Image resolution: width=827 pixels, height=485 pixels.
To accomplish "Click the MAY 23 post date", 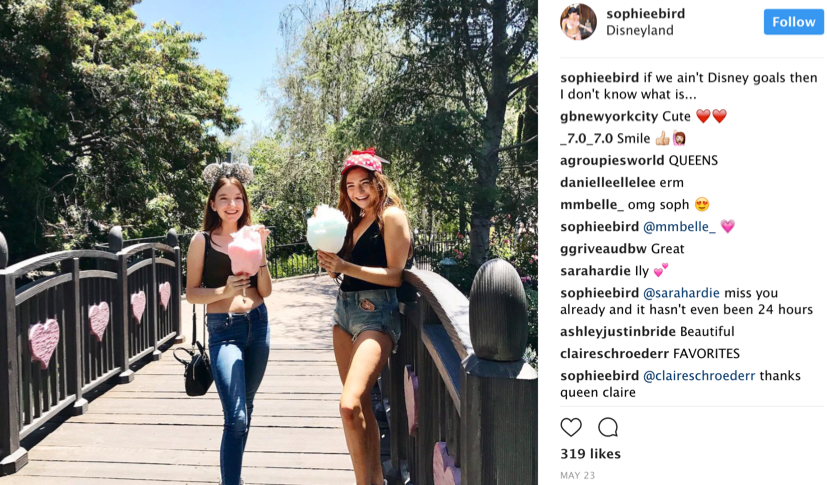I will [577, 476].
